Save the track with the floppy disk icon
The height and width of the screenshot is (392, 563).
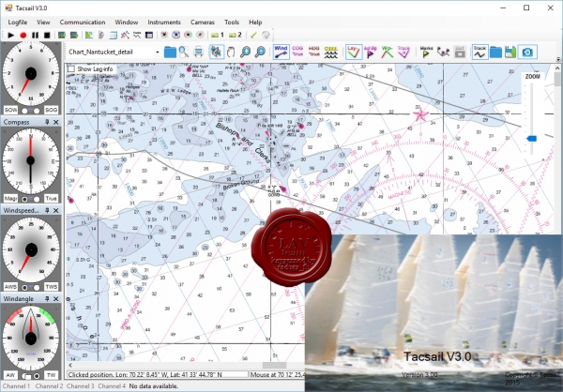(510, 53)
